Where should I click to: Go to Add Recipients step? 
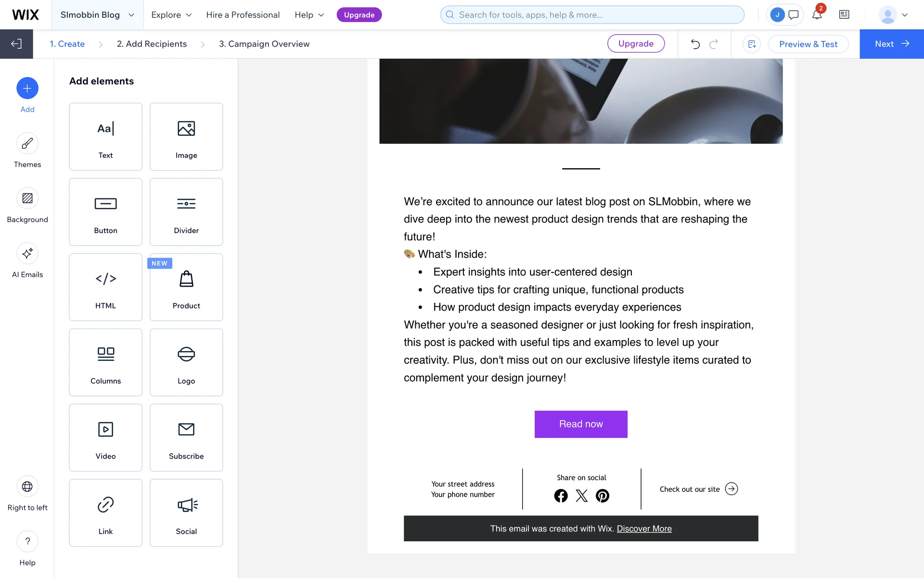point(152,44)
